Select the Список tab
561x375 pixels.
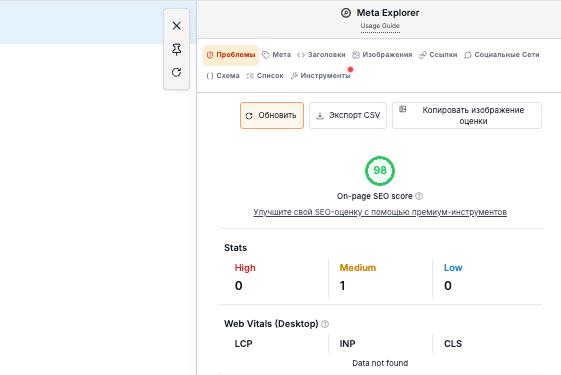[x=265, y=76]
